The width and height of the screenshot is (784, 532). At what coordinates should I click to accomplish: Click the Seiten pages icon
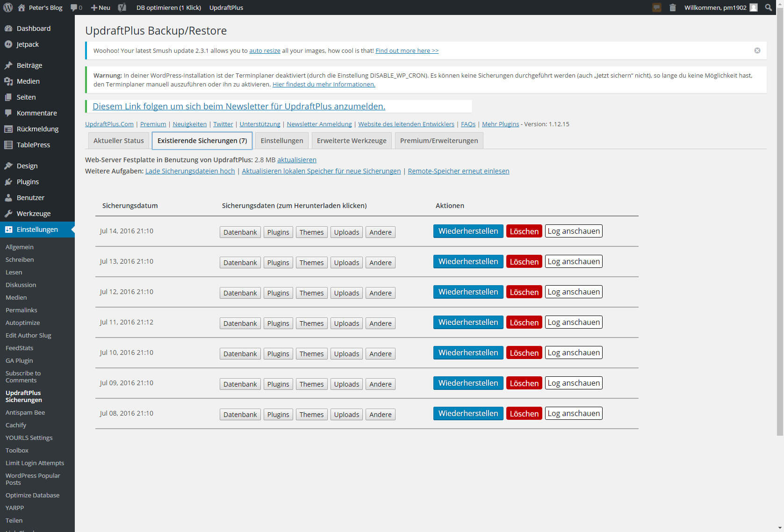point(8,97)
